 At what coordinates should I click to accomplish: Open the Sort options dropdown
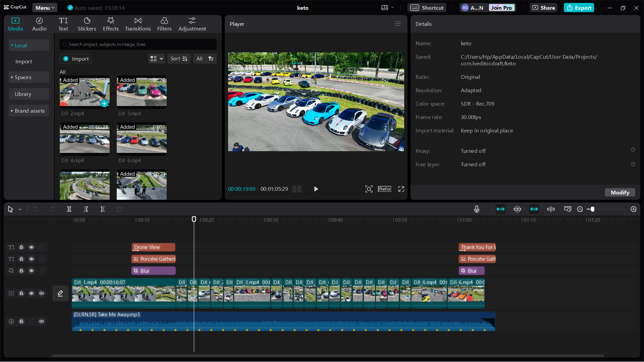[179, 59]
